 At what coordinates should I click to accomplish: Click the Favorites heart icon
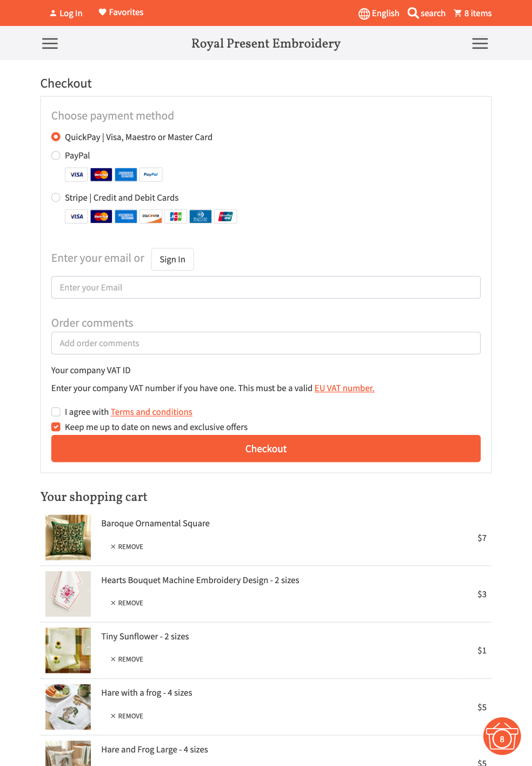coord(102,12)
